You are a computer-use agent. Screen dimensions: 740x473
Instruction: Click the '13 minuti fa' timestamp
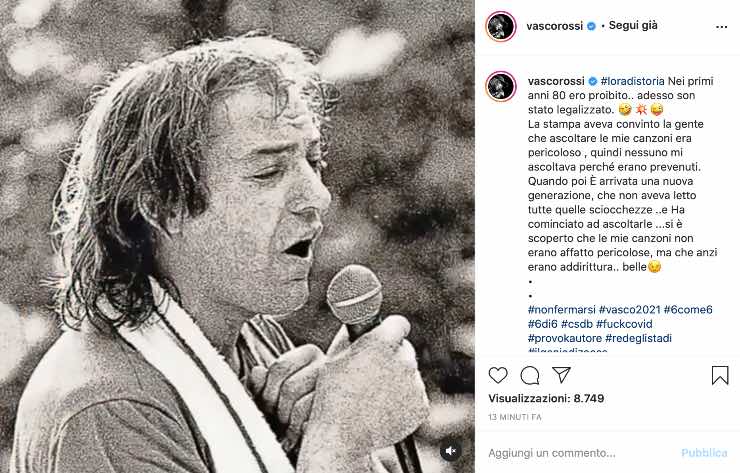(515, 417)
